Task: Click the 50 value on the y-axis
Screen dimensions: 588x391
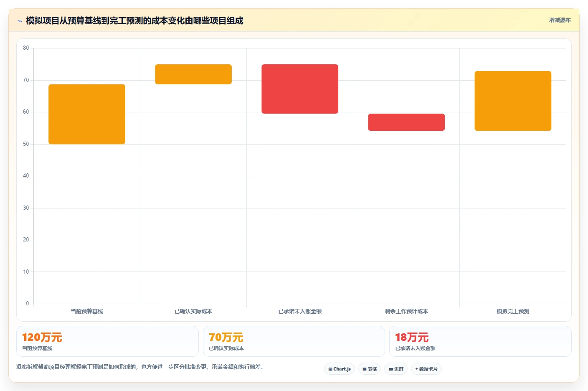Action: pos(26,144)
